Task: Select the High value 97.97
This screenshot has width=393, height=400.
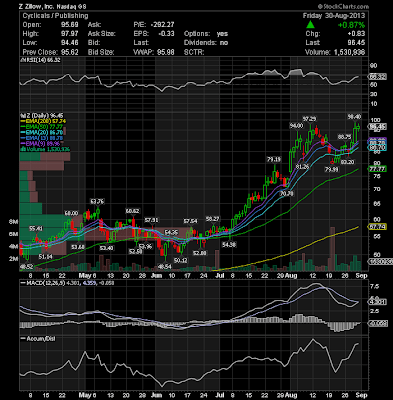Action: [69, 34]
